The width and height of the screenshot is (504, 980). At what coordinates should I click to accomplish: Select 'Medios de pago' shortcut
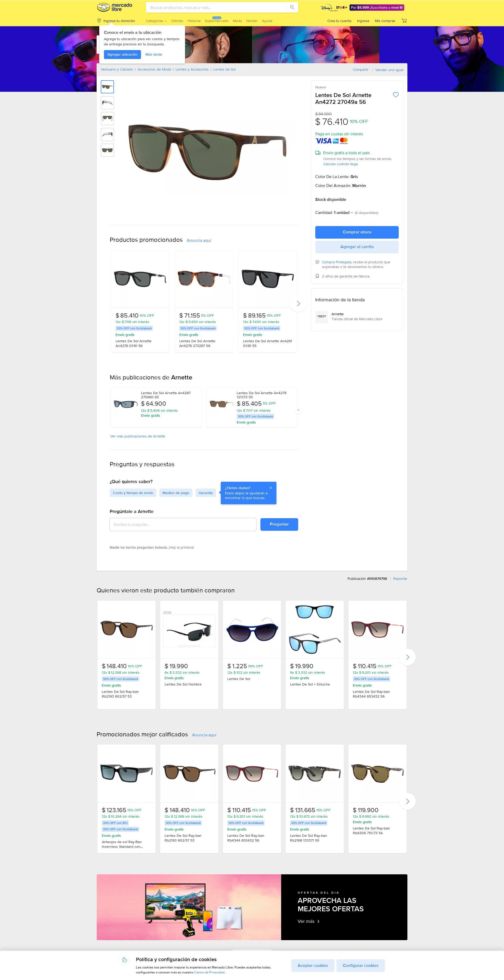(176, 493)
